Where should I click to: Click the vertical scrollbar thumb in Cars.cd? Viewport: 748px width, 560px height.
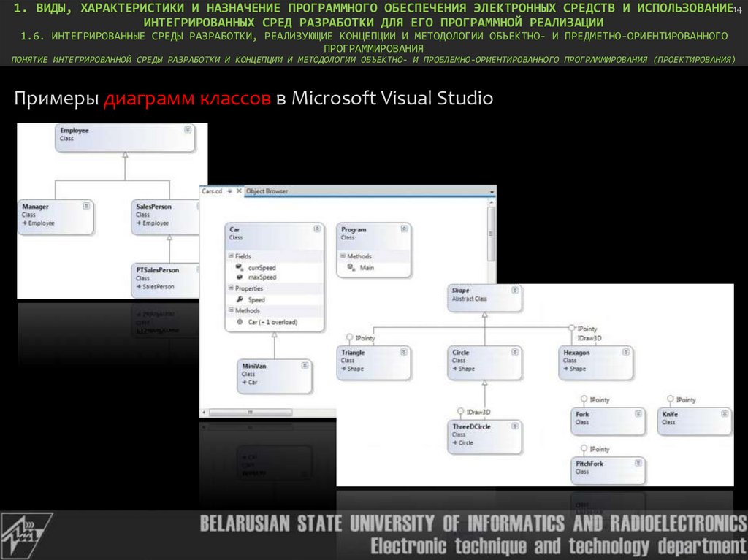(x=492, y=233)
